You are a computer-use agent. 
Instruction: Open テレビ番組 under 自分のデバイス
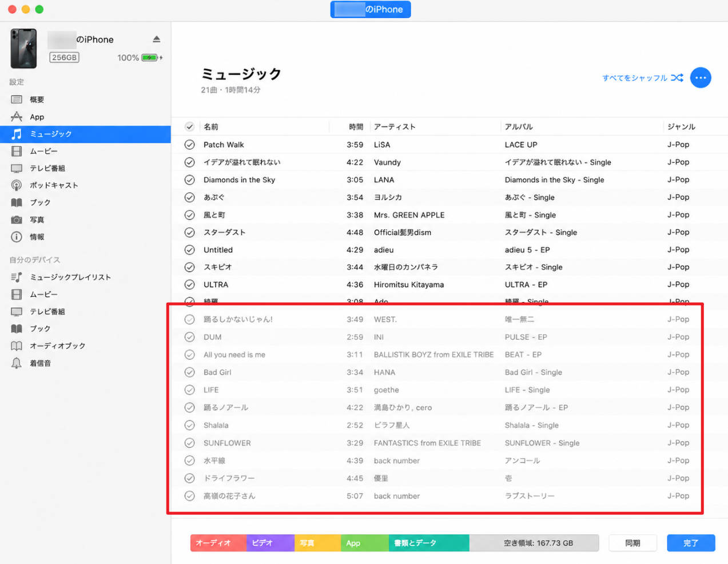point(85,311)
